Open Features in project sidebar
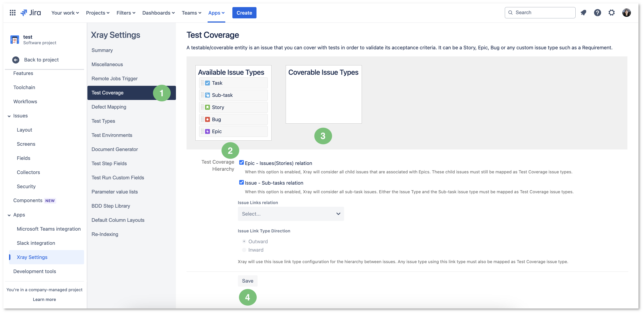The width and height of the screenshot is (644, 314). pos(23,73)
